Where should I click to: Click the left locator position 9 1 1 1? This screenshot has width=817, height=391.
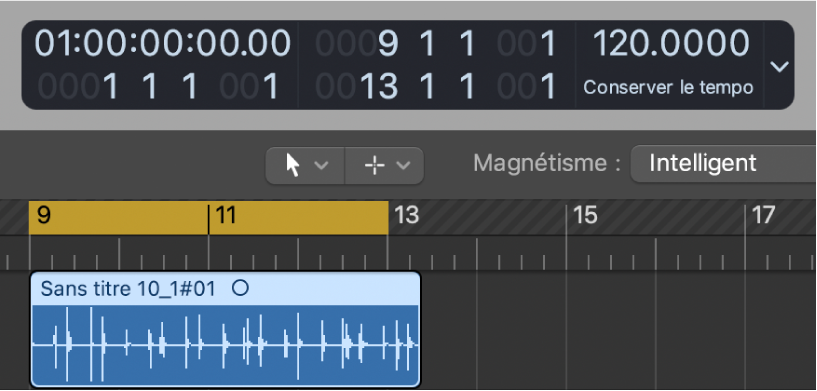point(437,43)
